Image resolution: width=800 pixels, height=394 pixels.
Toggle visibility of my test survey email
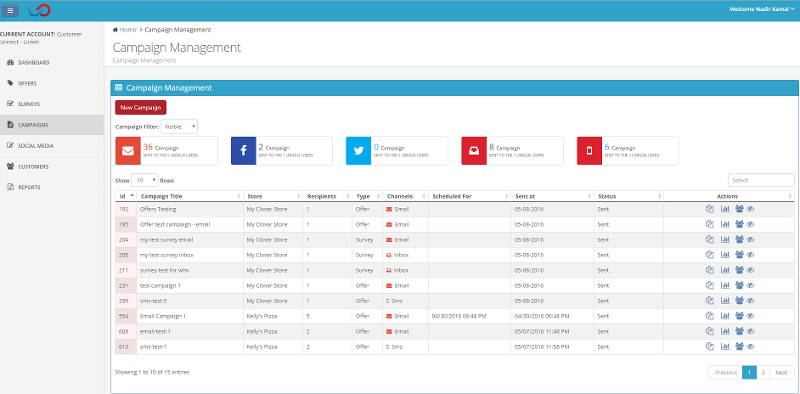point(751,240)
